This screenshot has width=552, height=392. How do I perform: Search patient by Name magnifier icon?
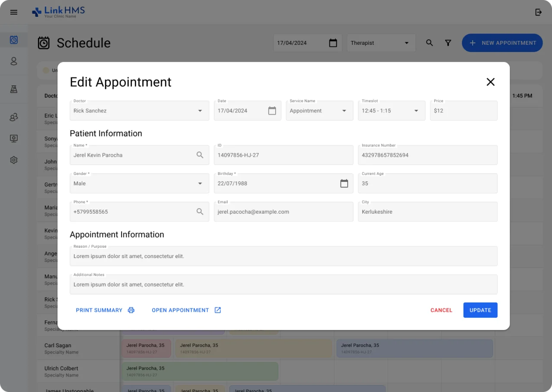(200, 155)
